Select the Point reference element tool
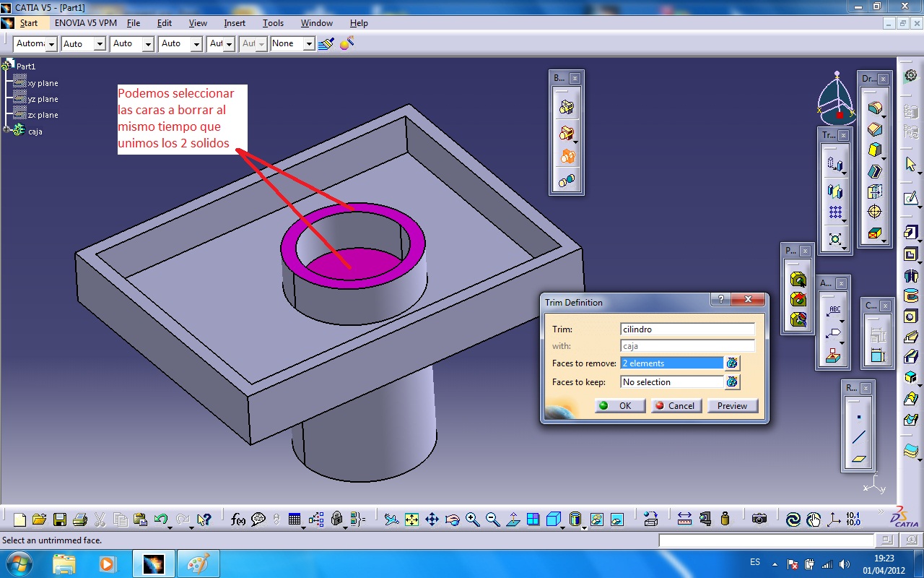The image size is (924, 578). (x=858, y=417)
